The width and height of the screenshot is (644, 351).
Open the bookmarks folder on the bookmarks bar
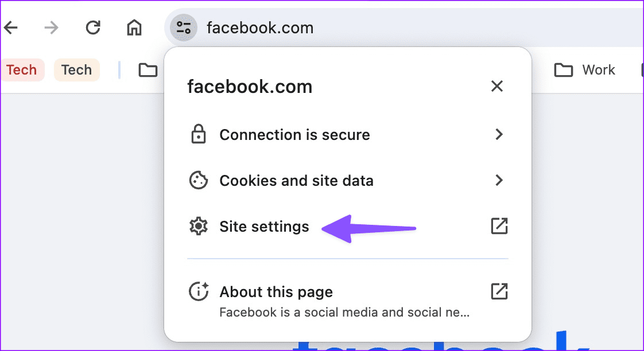click(x=148, y=69)
